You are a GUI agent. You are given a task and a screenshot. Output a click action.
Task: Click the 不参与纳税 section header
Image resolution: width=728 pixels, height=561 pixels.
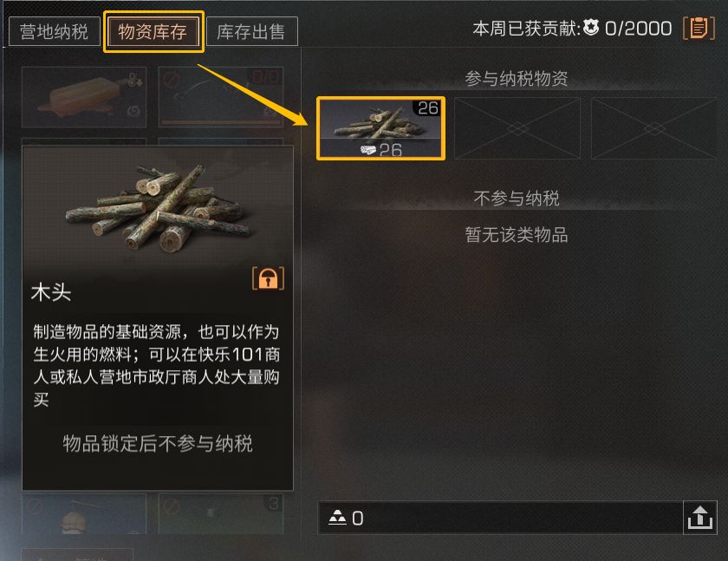(x=517, y=199)
